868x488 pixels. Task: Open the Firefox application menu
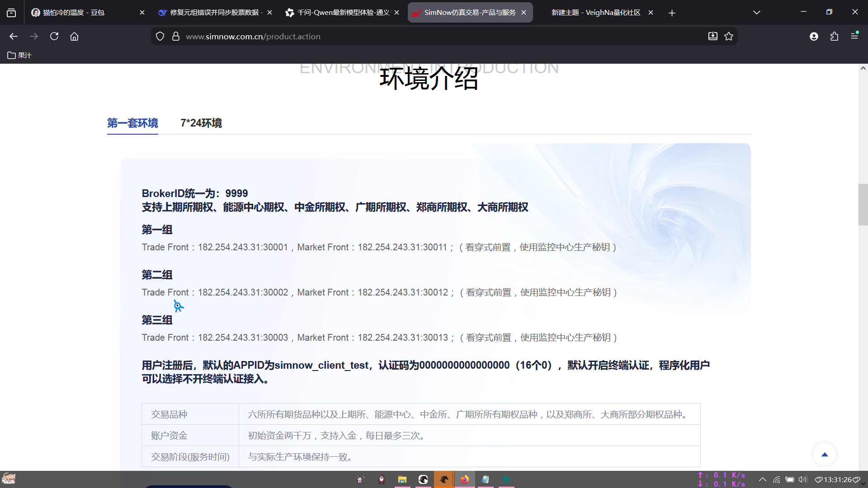[854, 36]
